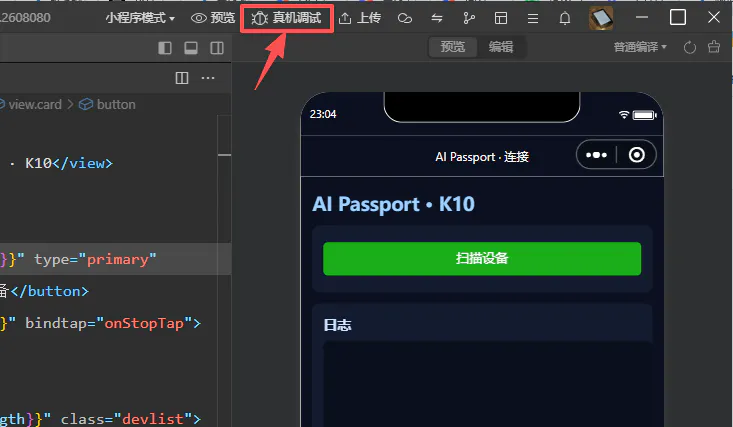Click the 上传 upload button
The image size is (733, 427).
coord(360,18)
